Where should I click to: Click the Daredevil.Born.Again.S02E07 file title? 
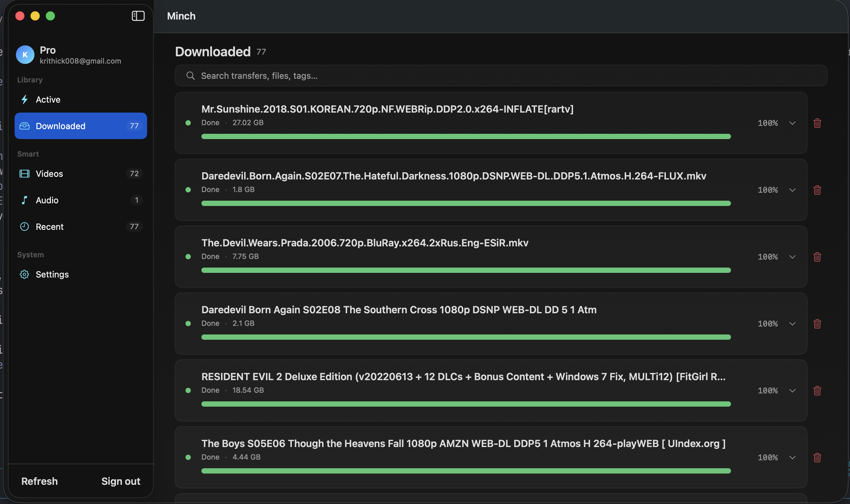click(454, 176)
